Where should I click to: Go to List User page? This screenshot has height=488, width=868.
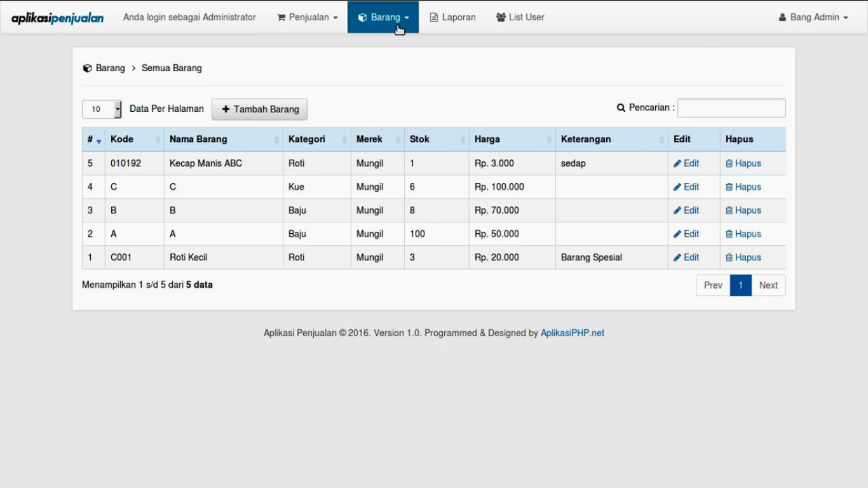tap(520, 17)
